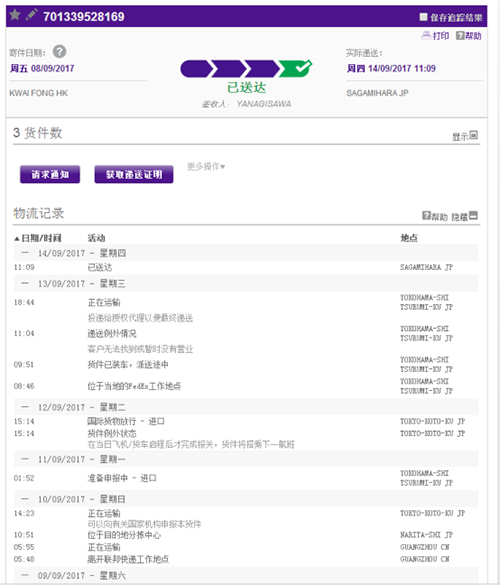Image resolution: width=500 pixels, height=585 pixels.
Task: Toggle the 保存追踪结果 checkbox
Action: 424,17
